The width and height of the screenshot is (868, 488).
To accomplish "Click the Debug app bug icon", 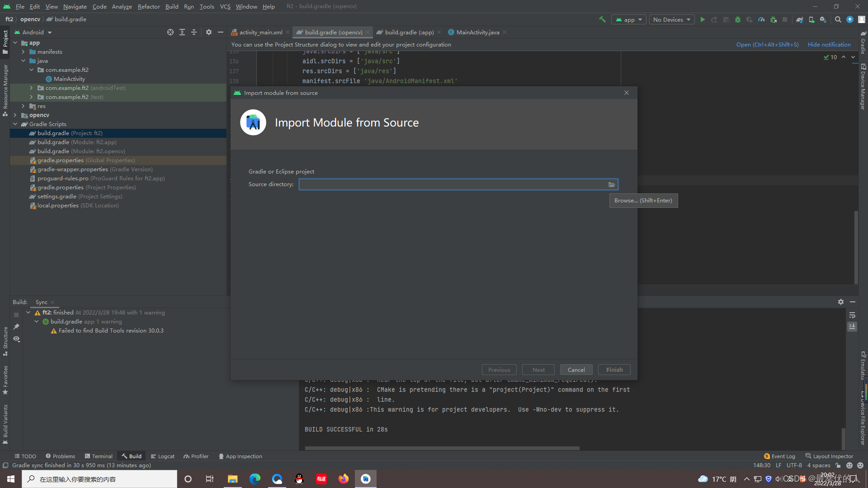I will (738, 19).
